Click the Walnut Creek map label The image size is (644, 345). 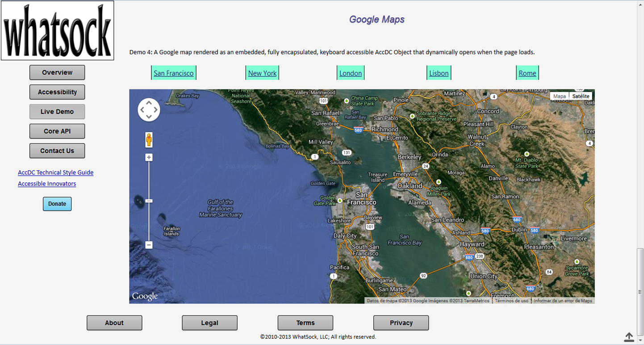pos(477,140)
